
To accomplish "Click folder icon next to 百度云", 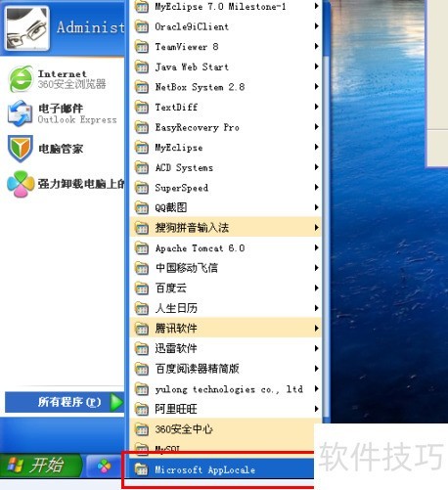I will pyautogui.click(x=142, y=289).
